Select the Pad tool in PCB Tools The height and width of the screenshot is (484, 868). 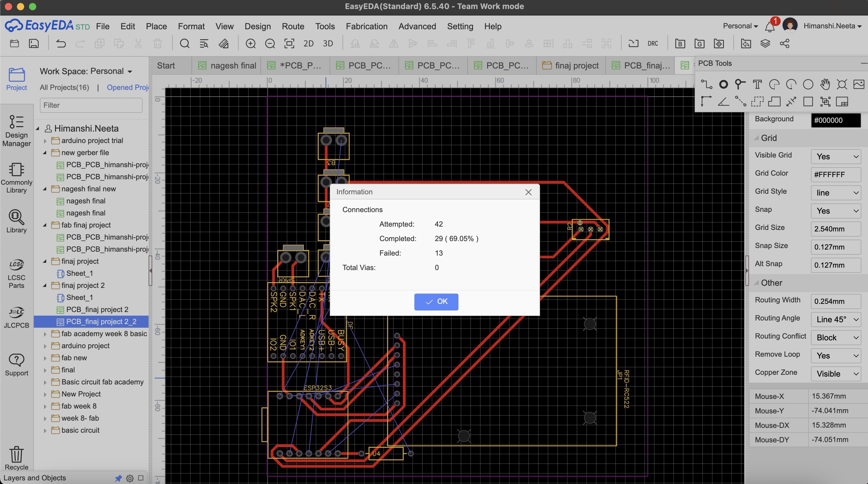723,84
